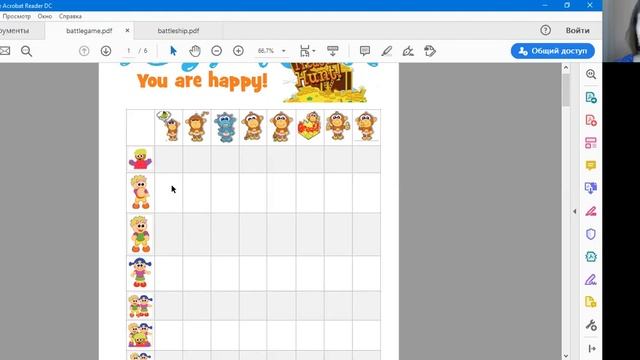
Task: Click the treasure chest Hunt image
Action: (x=325, y=82)
